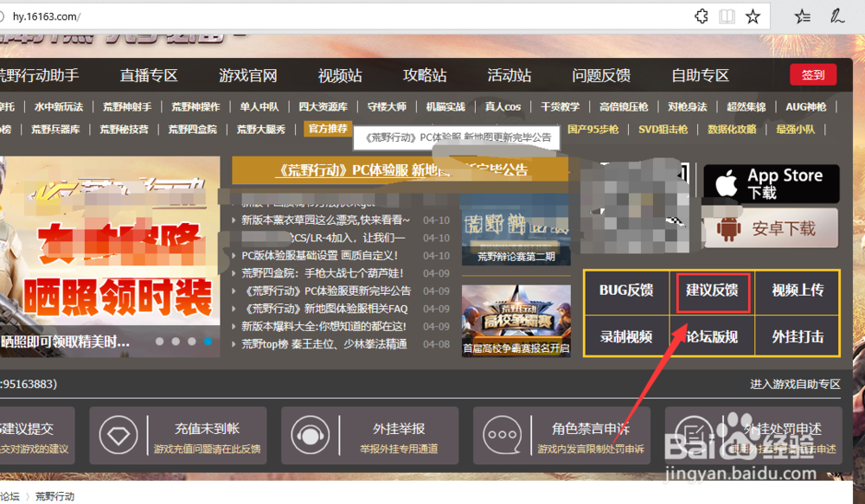The height and width of the screenshot is (504, 865).
Task: Open 攻略站 in the nav bar
Action: (x=424, y=75)
